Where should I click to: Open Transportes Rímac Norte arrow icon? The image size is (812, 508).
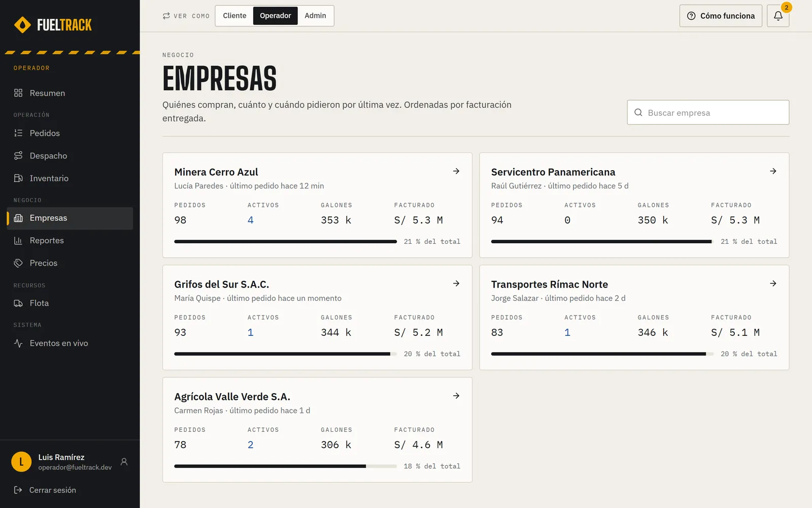773,283
